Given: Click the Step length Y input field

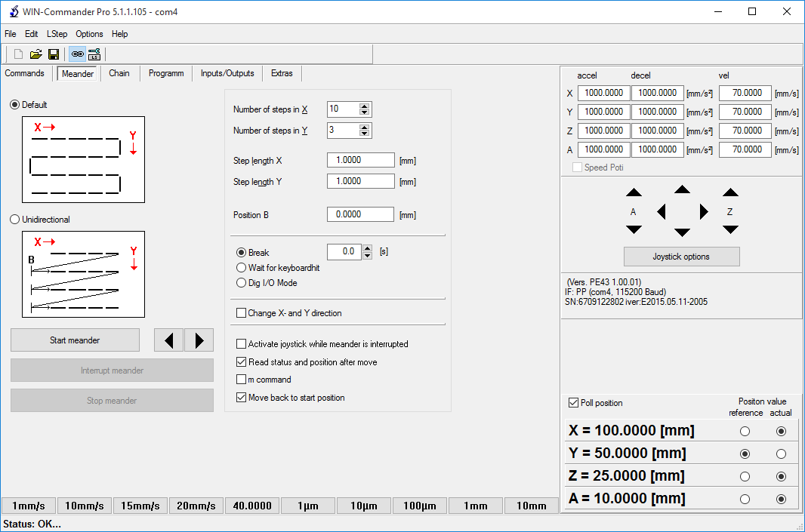Looking at the screenshot, I should pyautogui.click(x=361, y=181).
